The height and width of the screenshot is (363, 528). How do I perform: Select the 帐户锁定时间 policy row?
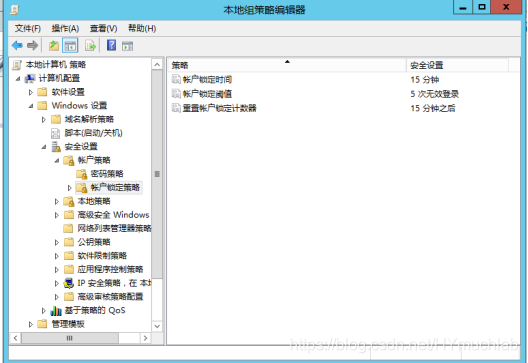(x=343, y=79)
